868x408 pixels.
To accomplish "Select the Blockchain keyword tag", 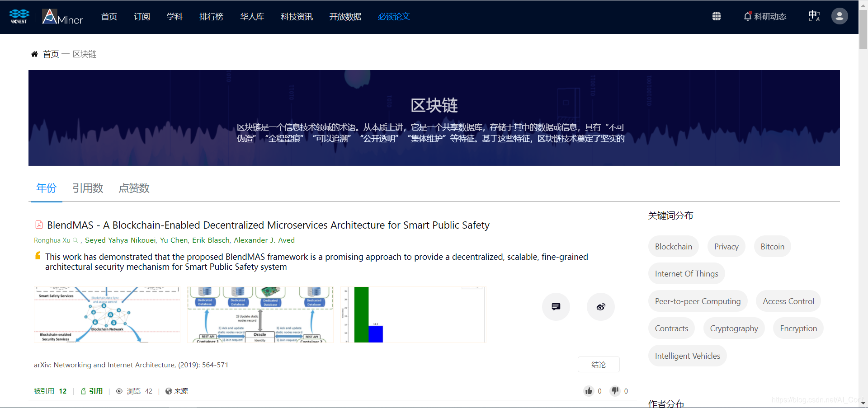I will click(674, 247).
